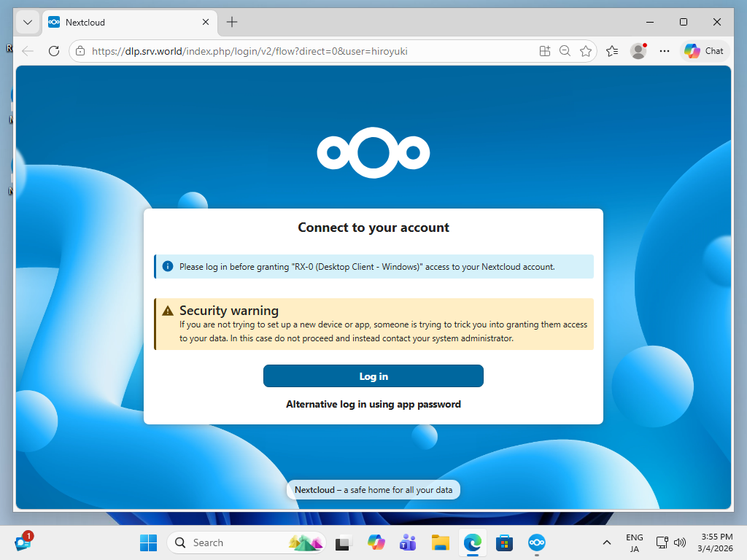Screen dimensions: 747x560
Task: Maximize the Edge browser window
Action: coord(683,22)
